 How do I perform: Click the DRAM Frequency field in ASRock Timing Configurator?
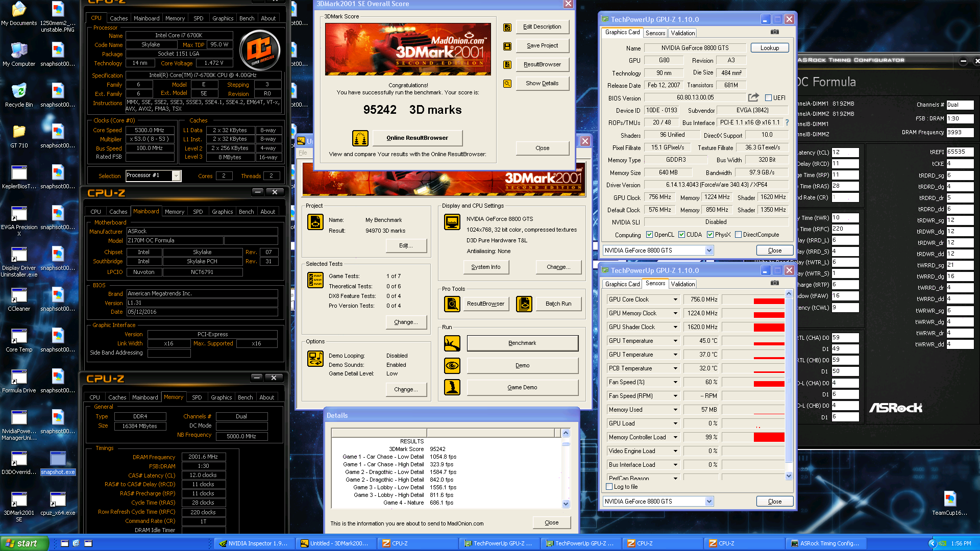[x=960, y=132]
